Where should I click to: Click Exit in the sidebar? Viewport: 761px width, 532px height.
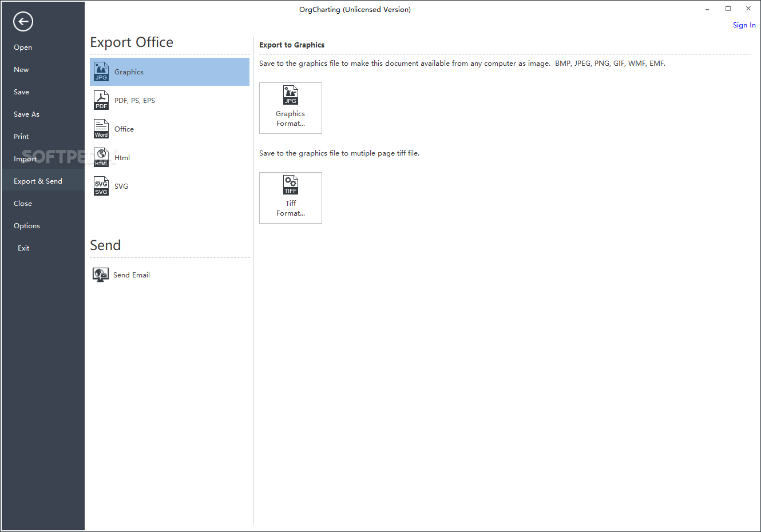click(23, 248)
